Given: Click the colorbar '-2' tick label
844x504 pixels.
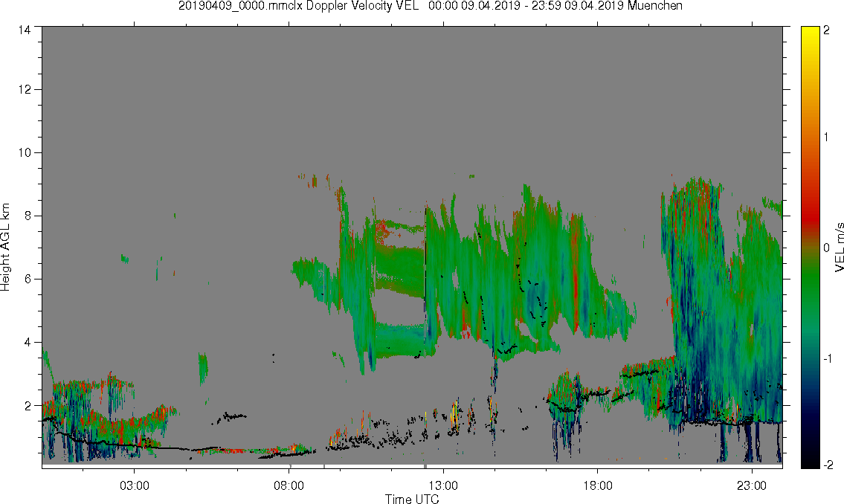Looking at the screenshot, I should coord(828,465).
